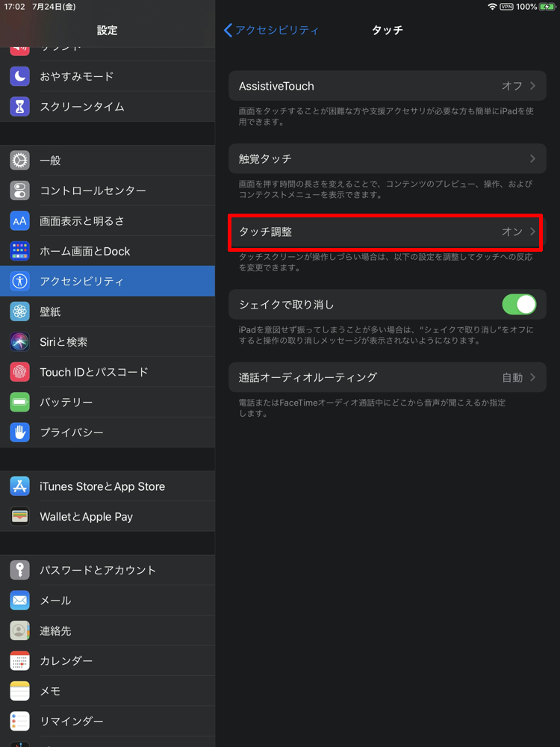Open the AssistiveTouch setting row
The height and width of the screenshot is (747, 560).
(387, 86)
